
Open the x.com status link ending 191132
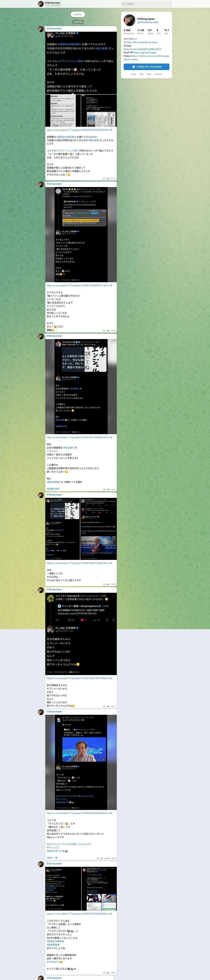(79, 285)
